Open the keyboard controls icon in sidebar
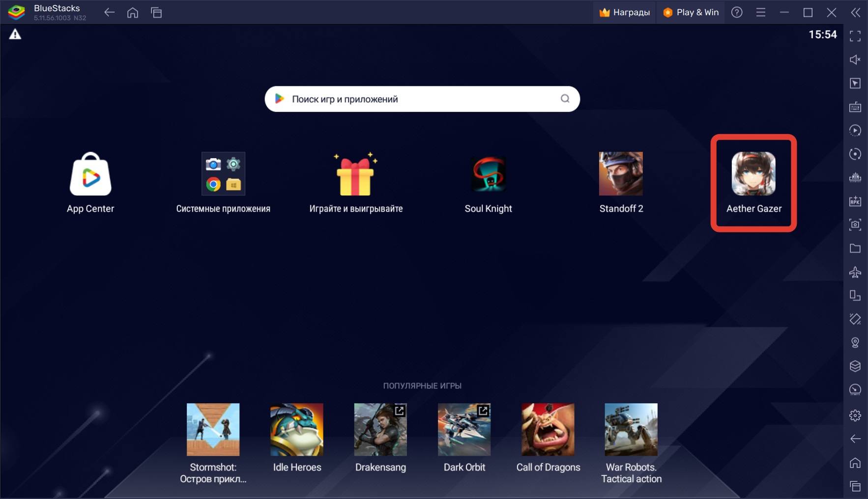Viewport: 868px width, 499px height. [855, 107]
